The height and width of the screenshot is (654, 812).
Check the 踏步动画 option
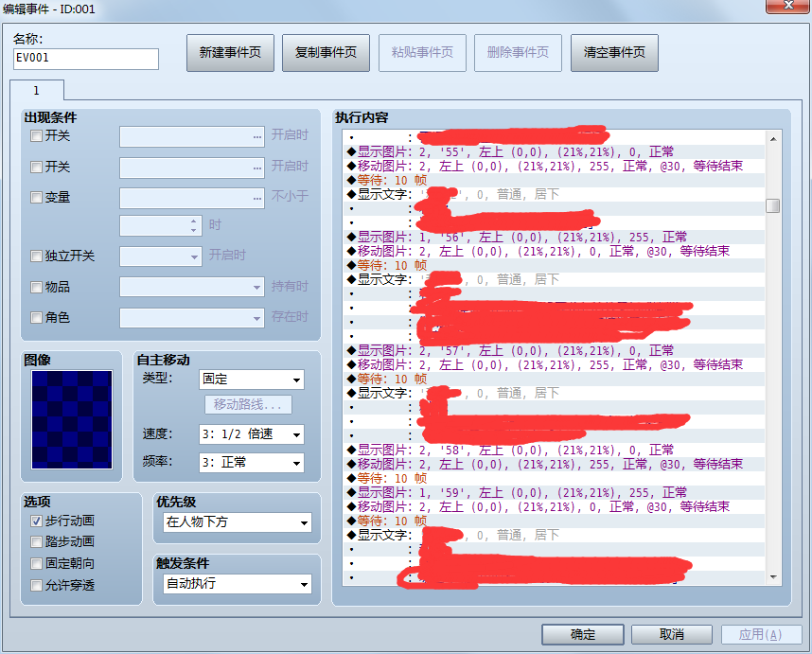click(x=36, y=541)
